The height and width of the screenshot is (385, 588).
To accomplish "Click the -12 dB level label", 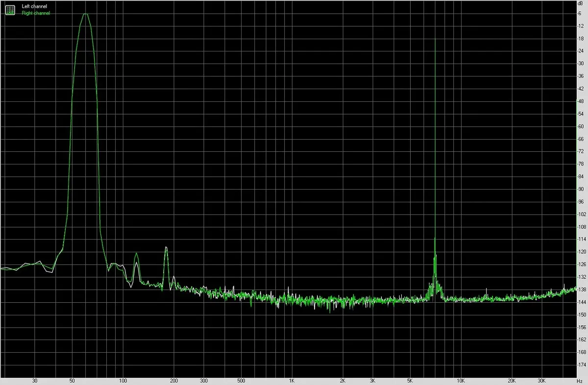I will tap(581, 26).
